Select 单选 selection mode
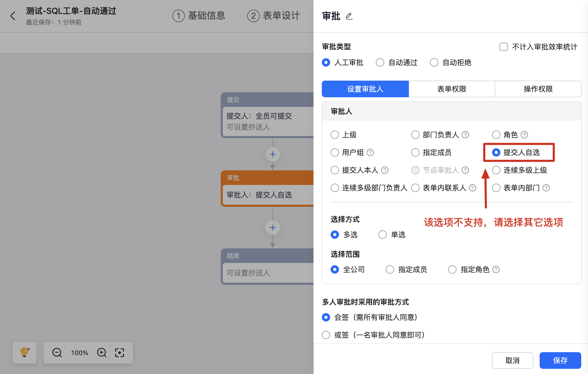This screenshot has width=588, height=374. pyautogui.click(x=382, y=235)
